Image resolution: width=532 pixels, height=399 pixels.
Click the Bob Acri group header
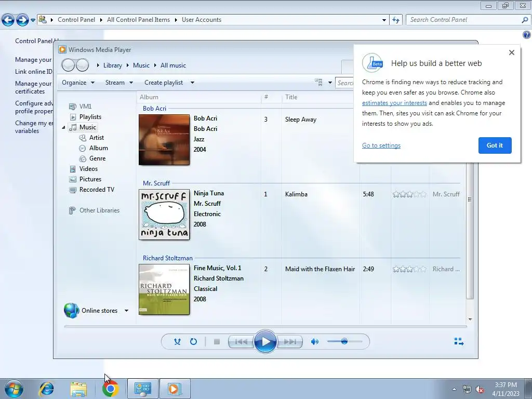(154, 109)
